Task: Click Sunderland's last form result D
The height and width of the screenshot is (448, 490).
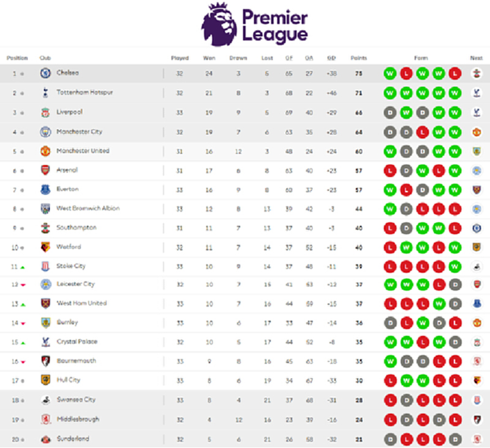Action: point(455,439)
